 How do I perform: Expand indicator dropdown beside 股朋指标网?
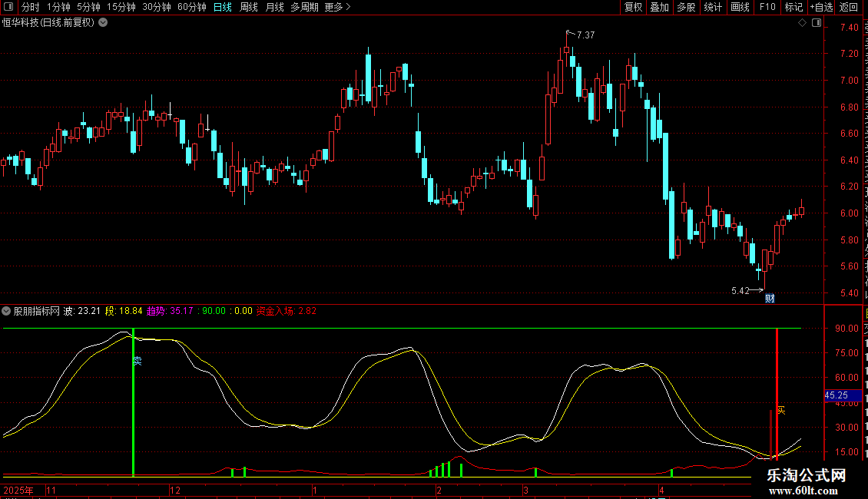(x=6, y=311)
